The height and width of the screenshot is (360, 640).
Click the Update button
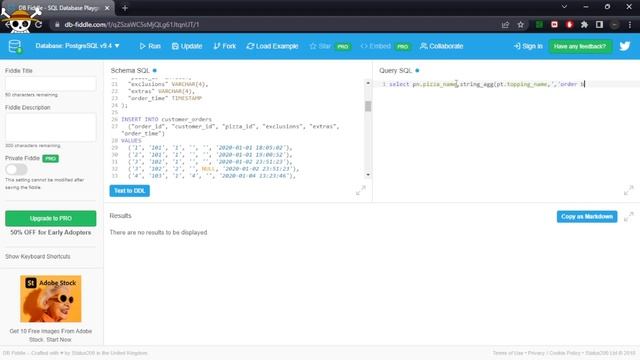tap(187, 46)
